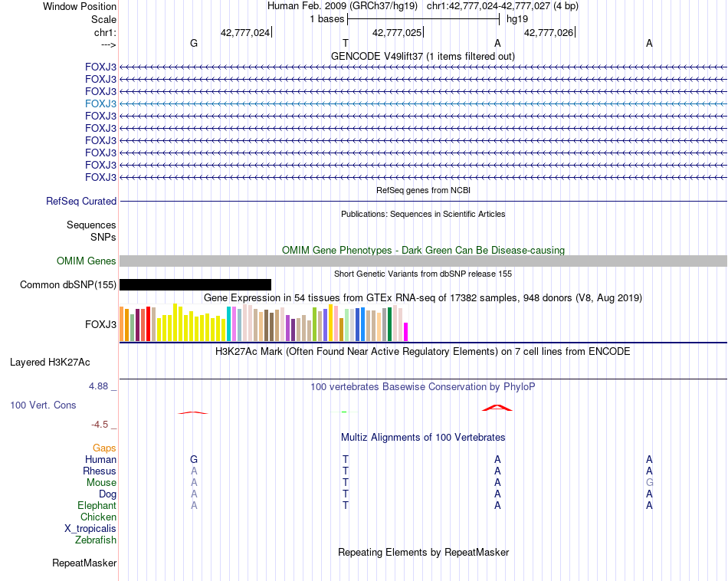Click the Sequences track label

click(91, 225)
